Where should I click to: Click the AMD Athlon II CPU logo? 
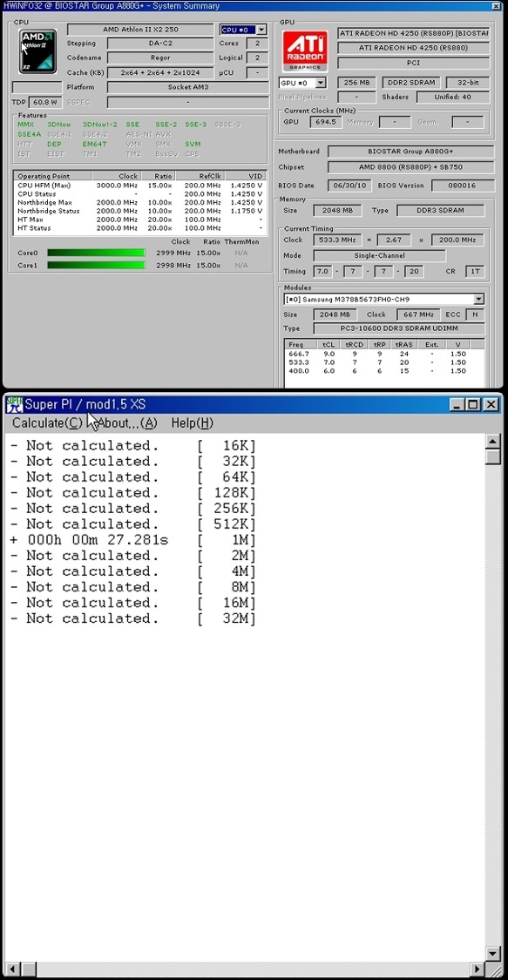click(x=37, y=51)
